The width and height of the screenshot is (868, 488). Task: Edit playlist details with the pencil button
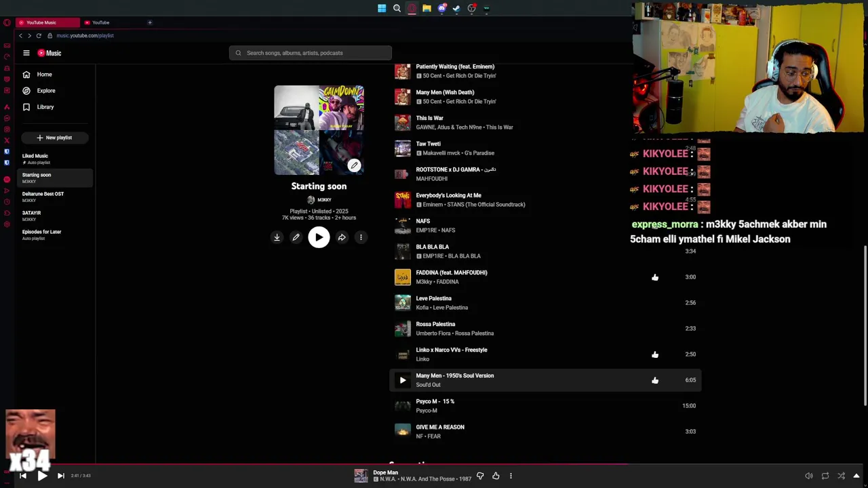click(296, 237)
